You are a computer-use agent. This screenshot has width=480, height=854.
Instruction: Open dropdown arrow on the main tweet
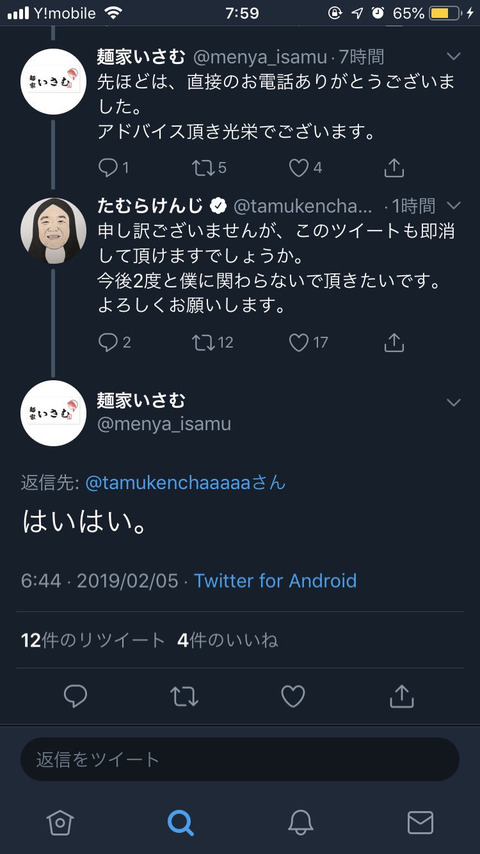[x=453, y=402]
